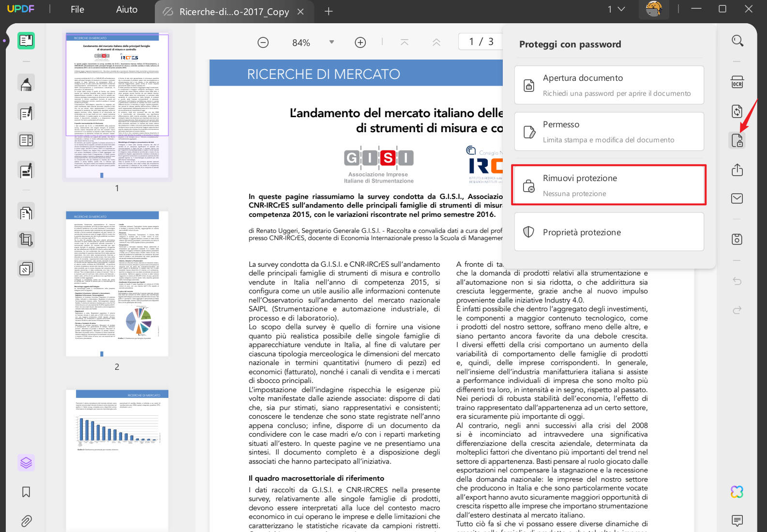
Task: Open the Search magnifier in right sidebar
Action: coord(737,41)
